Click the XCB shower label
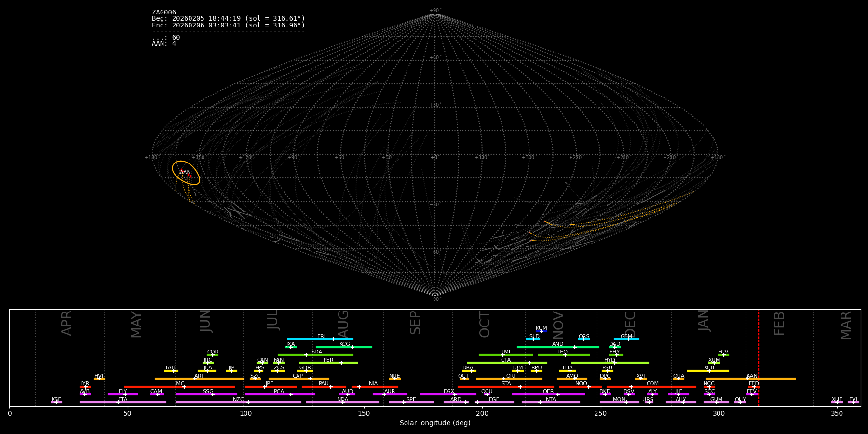 coord(709,368)
